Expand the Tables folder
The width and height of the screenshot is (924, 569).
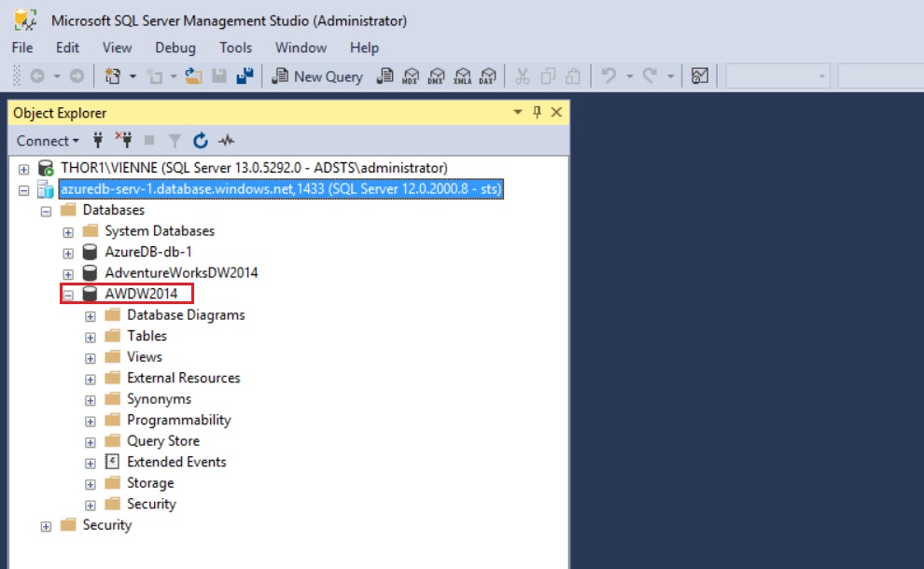tap(91, 338)
